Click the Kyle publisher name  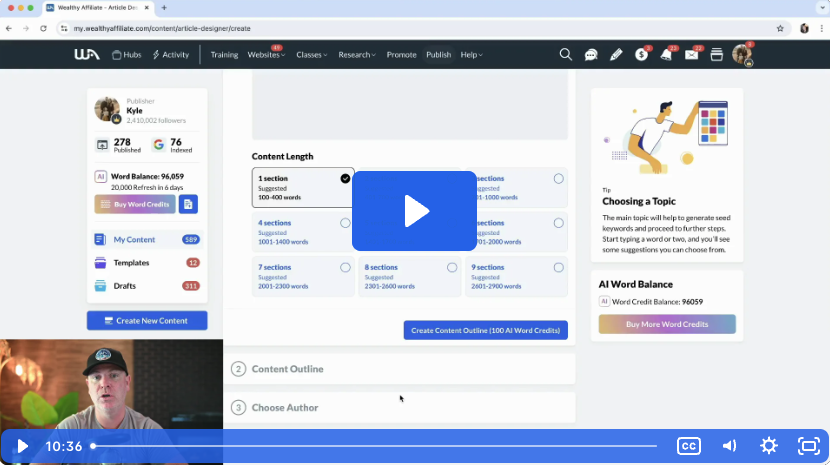(134, 111)
